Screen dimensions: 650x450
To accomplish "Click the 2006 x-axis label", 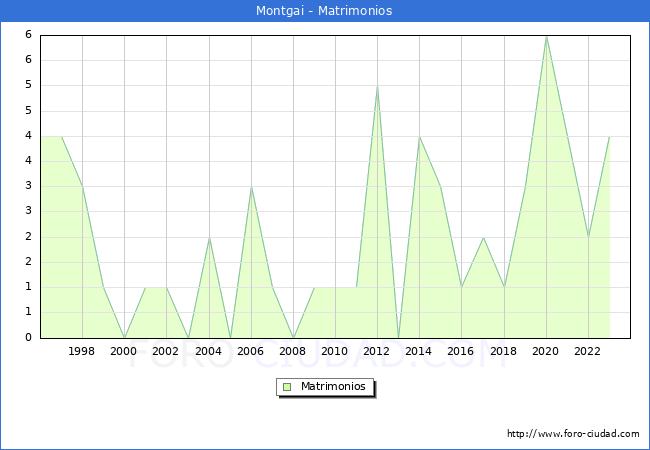I will point(250,351).
